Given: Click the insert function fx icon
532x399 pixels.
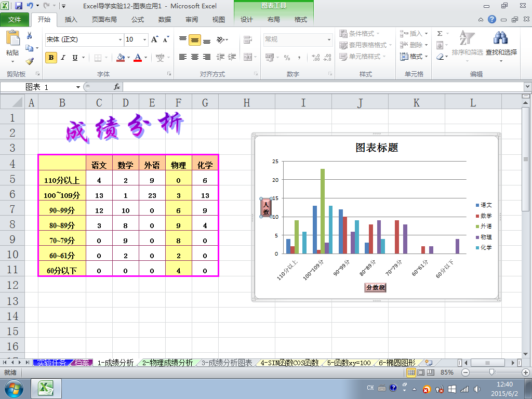Looking at the screenshot, I should click(117, 87).
